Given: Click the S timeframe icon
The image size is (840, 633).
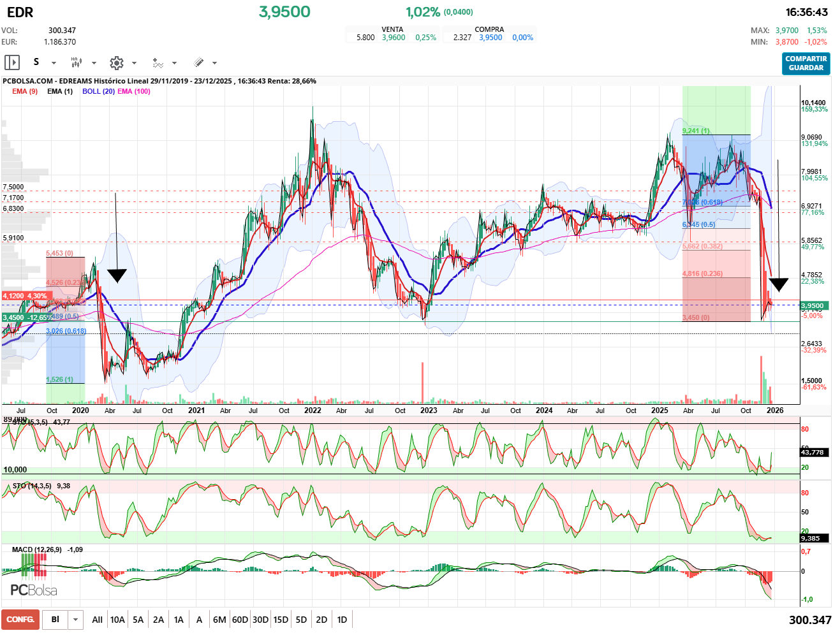Looking at the screenshot, I should [x=36, y=62].
